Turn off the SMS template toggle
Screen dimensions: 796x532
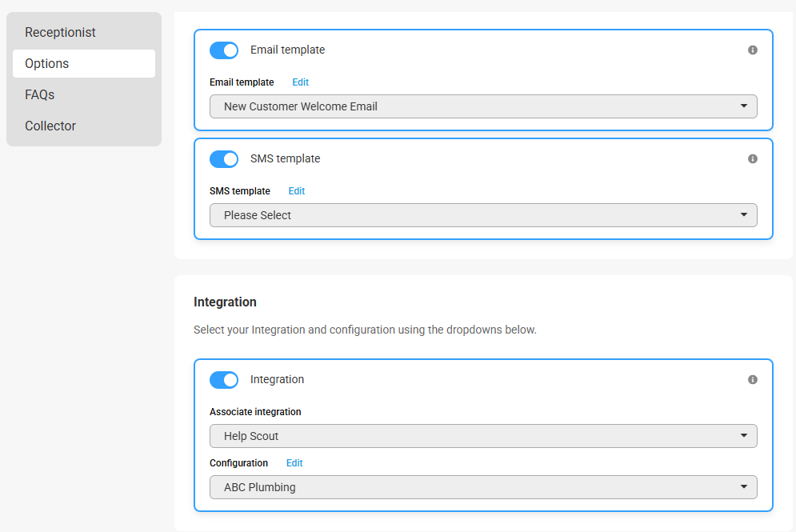224,159
